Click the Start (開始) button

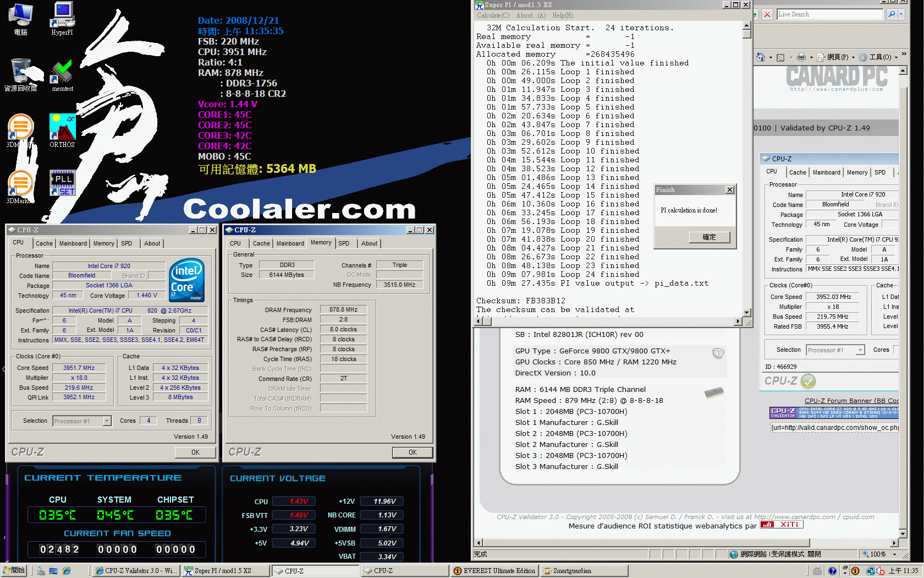[x=14, y=571]
